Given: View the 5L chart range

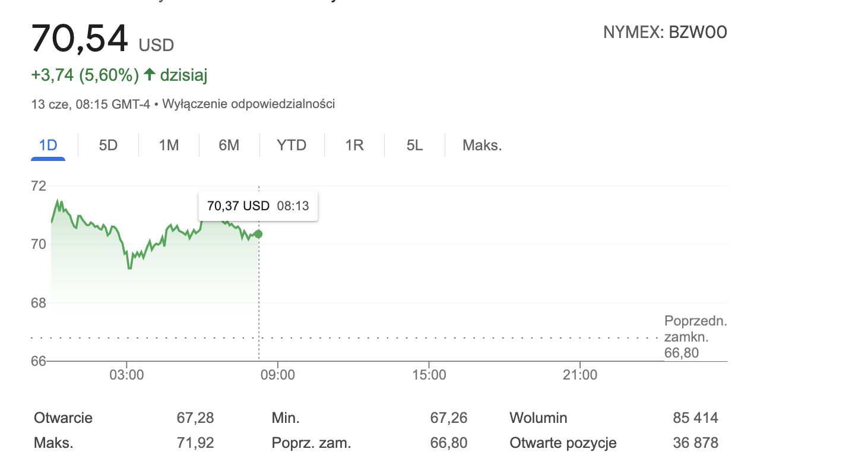Looking at the screenshot, I should tap(414, 146).
